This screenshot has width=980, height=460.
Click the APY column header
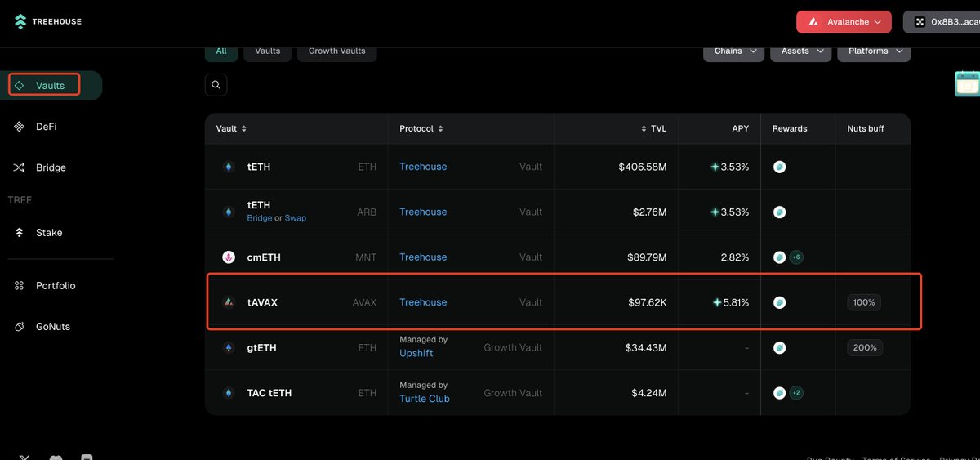[x=740, y=129]
